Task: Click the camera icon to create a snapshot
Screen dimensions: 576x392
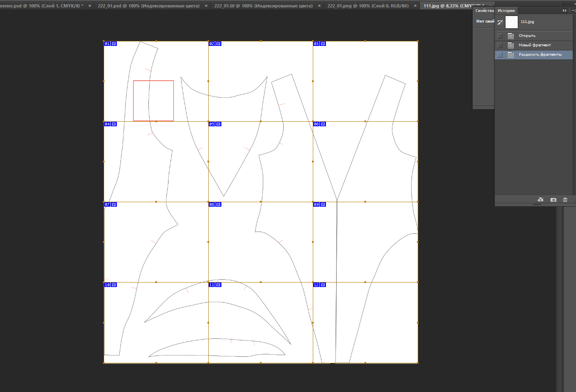Action: tap(553, 200)
